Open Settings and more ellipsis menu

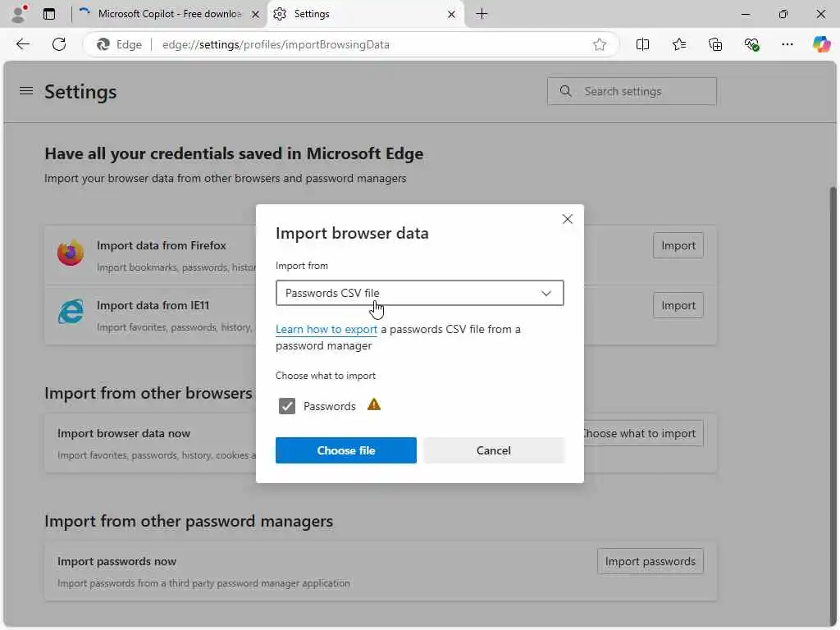point(787,44)
